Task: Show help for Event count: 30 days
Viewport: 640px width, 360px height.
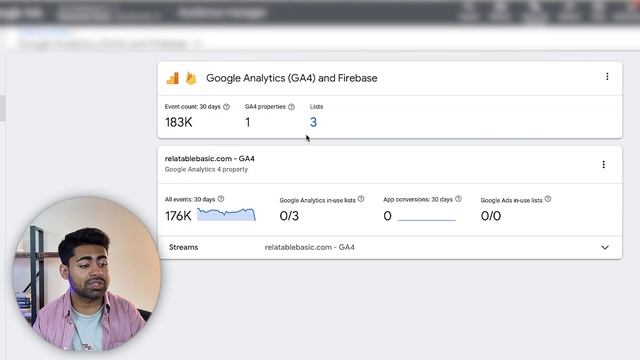Action: pyautogui.click(x=227, y=107)
